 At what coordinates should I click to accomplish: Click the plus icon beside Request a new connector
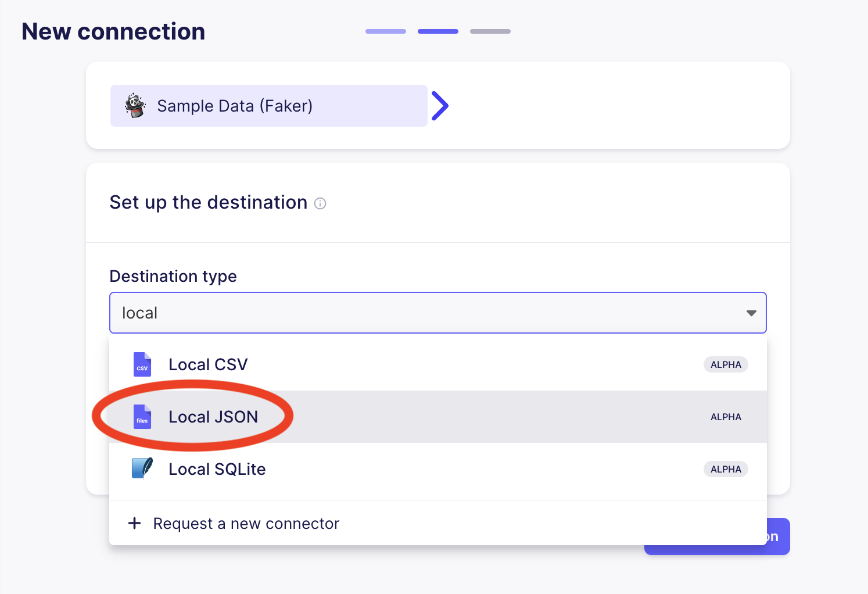[x=134, y=523]
